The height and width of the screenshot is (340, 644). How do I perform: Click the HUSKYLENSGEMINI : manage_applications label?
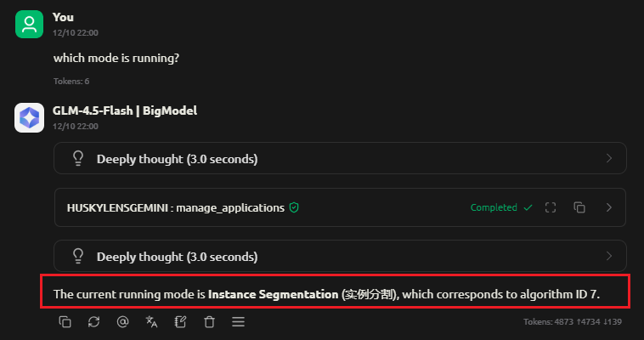[x=175, y=207]
